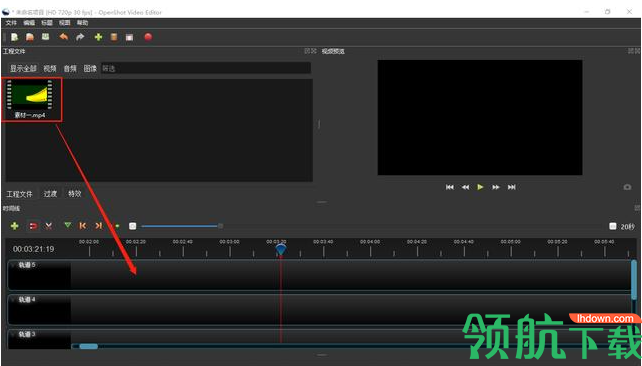Open the 标题 menu
The width and height of the screenshot is (642, 366).
[x=47, y=23]
